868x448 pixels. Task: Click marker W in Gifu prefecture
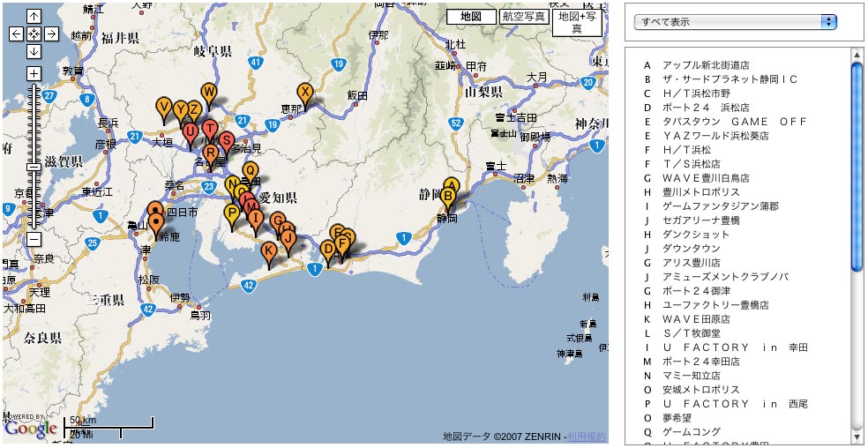click(209, 93)
